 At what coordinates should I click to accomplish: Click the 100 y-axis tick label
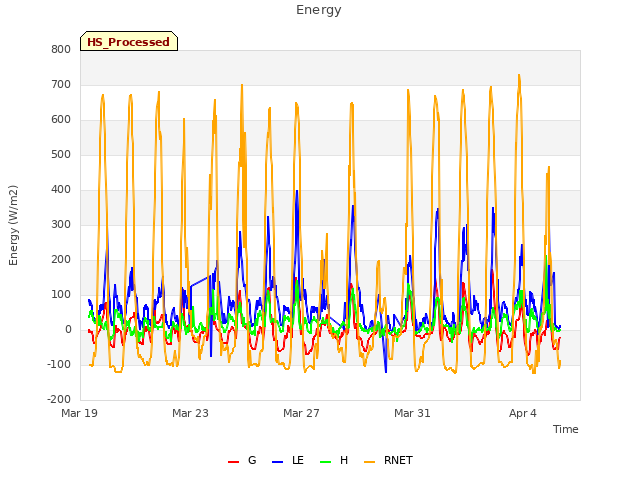pos(61,295)
